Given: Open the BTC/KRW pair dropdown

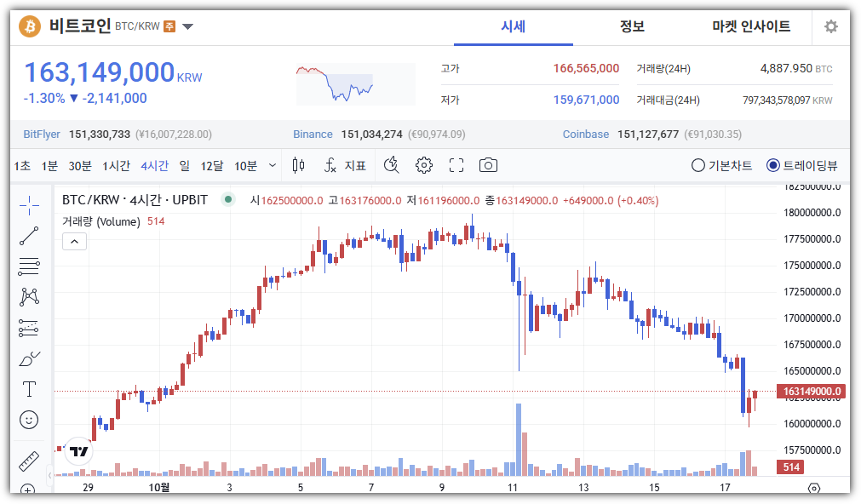Looking at the screenshot, I should pyautogui.click(x=187, y=26).
